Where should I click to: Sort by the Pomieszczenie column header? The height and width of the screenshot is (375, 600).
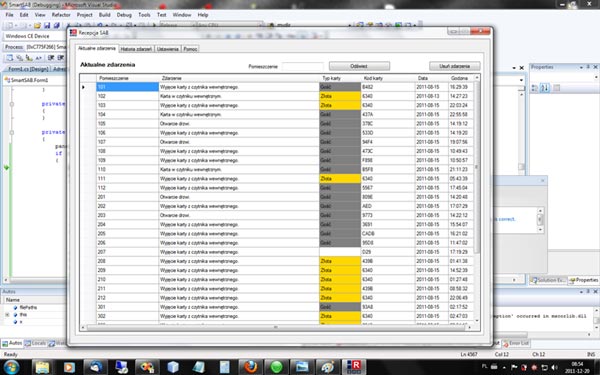coord(127,78)
